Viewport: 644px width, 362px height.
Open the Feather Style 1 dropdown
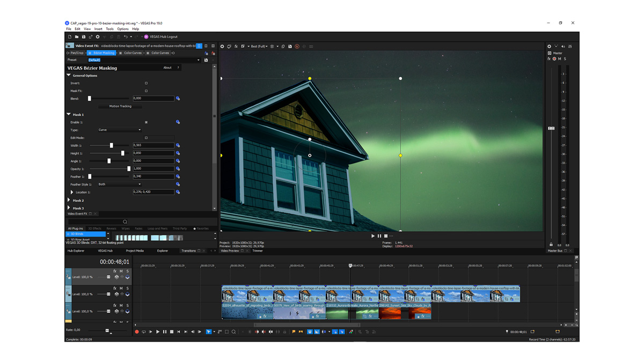point(120,184)
